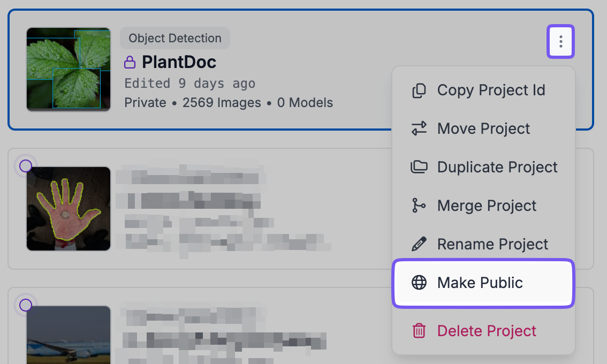Image resolution: width=607 pixels, height=364 pixels.
Task: Click the lock icon beside PlantDoc
Action: [130, 63]
